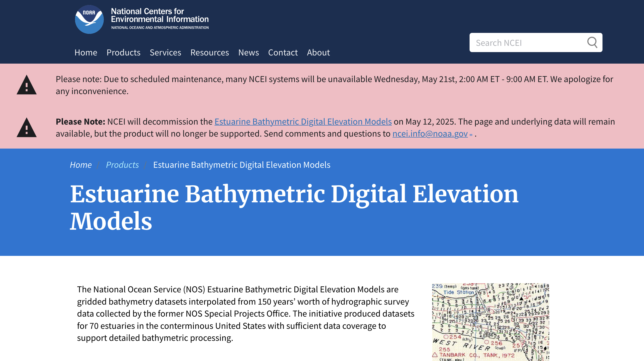The height and width of the screenshot is (361, 644).
Task: Open the Home navigation menu item
Action: pos(86,52)
